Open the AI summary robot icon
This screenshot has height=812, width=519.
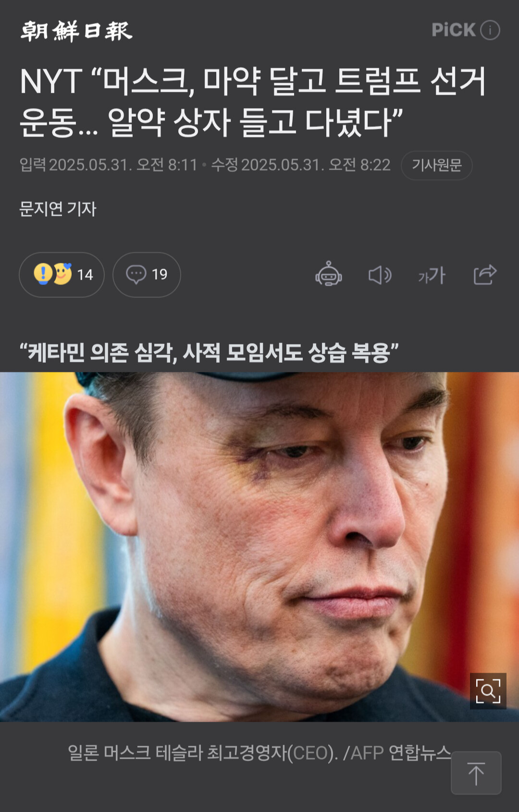click(x=329, y=274)
